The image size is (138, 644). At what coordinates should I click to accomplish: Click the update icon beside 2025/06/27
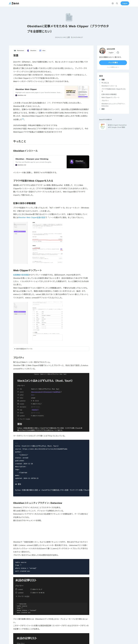pos(72,37)
